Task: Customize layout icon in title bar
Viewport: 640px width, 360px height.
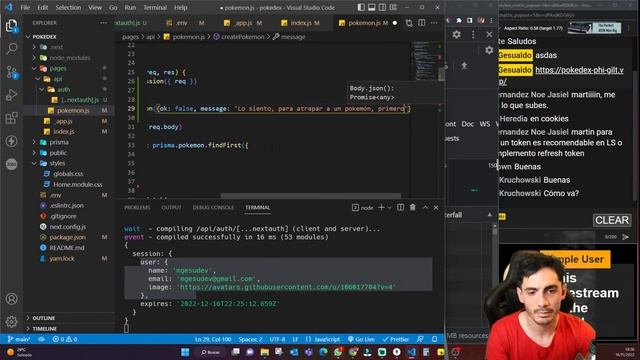Action: [393, 7]
